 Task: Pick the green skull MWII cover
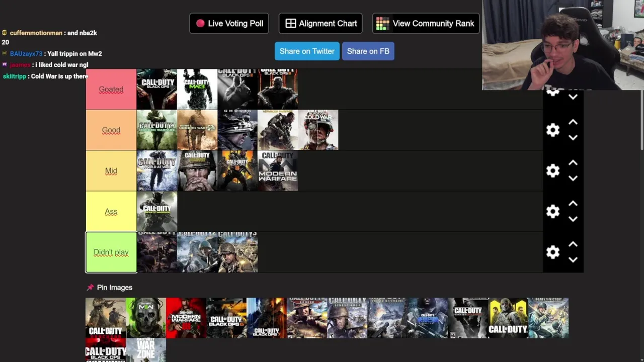point(146,318)
